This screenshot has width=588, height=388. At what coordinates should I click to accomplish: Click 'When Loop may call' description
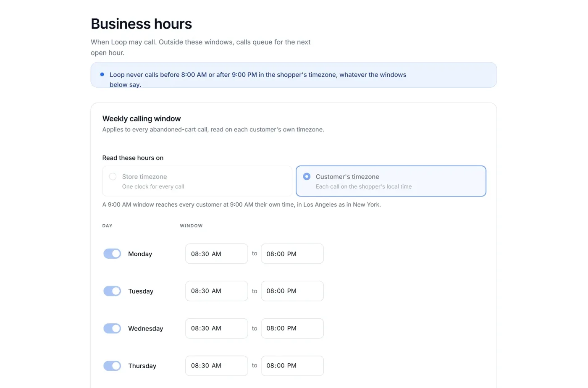[x=201, y=47]
